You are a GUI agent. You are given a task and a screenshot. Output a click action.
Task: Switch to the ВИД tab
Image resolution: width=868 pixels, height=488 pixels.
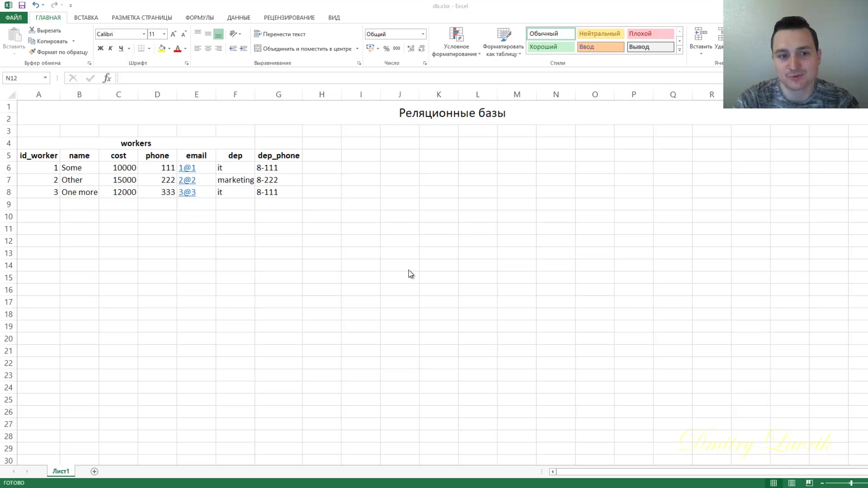334,18
